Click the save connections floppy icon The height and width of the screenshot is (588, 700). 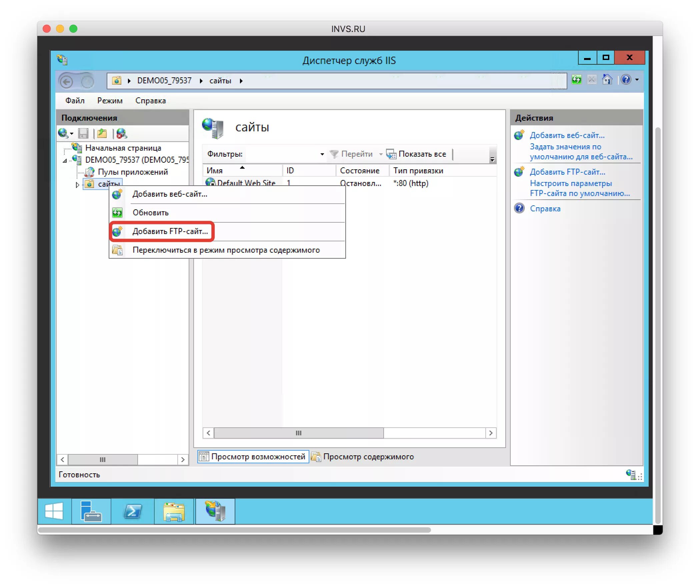click(83, 134)
